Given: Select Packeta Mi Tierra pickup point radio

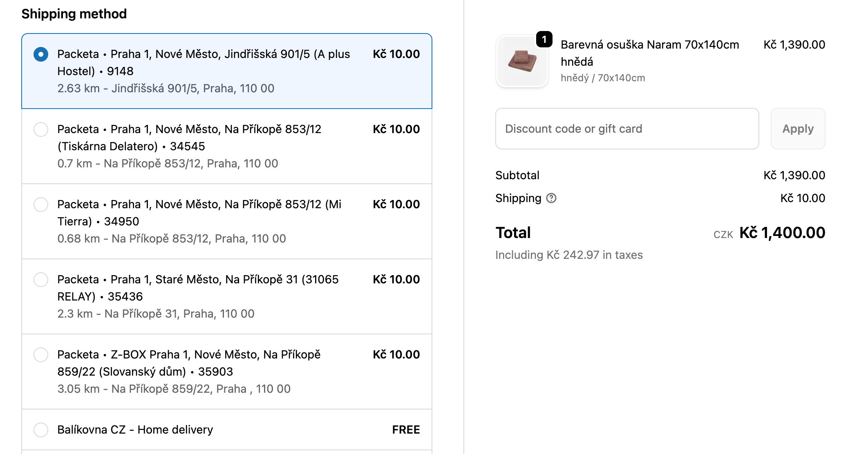Looking at the screenshot, I should tap(41, 205).
